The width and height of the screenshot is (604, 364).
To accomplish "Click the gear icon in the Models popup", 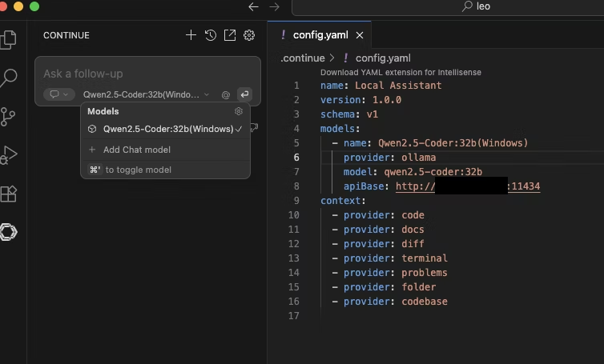I will 239,111.
